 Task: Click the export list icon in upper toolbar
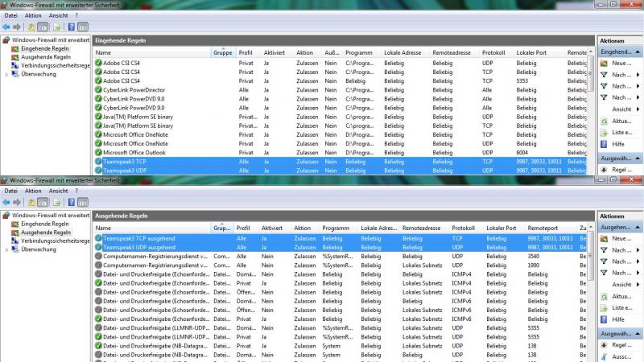[x=56, y=27]
